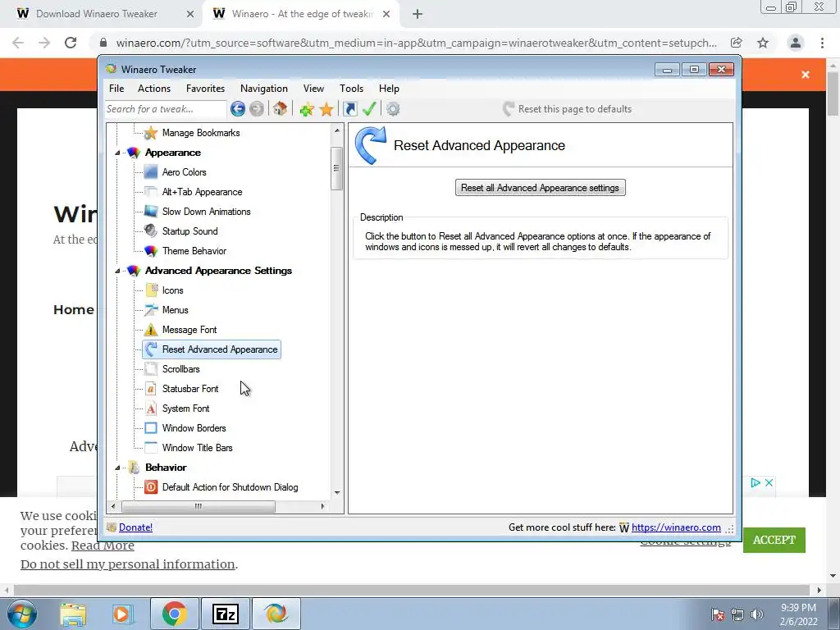This screenshot has height=630, width=840.
Task: Open Windows Explorer folder in taskbar
Action: click(x=73, y=614)
